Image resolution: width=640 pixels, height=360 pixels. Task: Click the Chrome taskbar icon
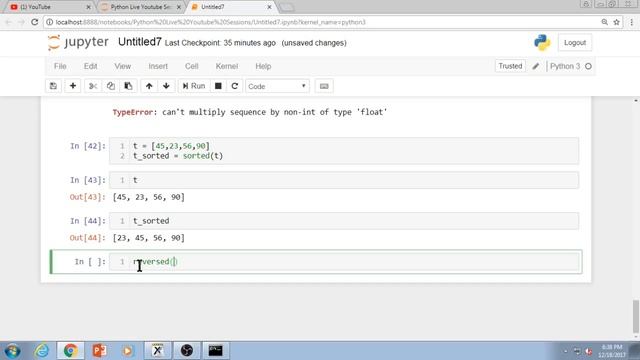click(x=70, y=351)
